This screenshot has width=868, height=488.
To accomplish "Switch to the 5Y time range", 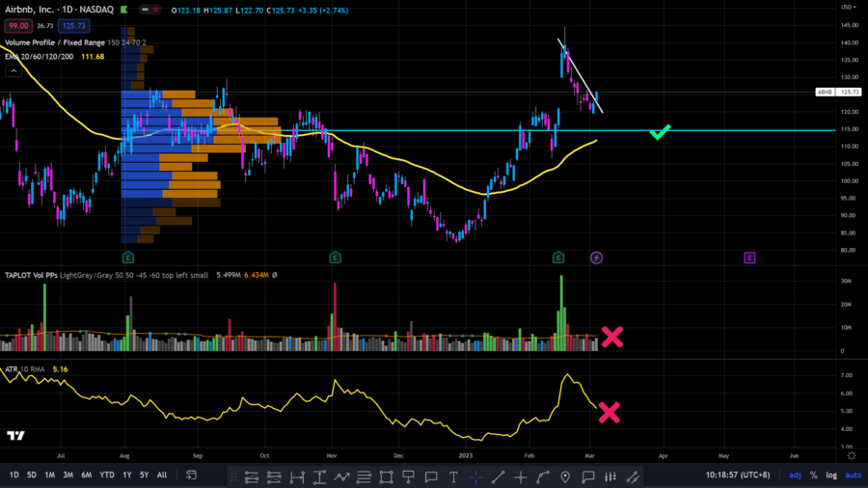I will pyautogui.click(x=144, y=475).
